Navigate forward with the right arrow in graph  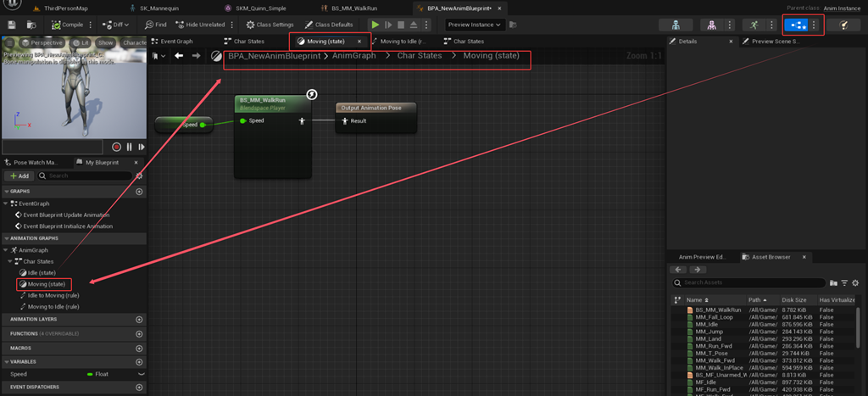point(196,56)
